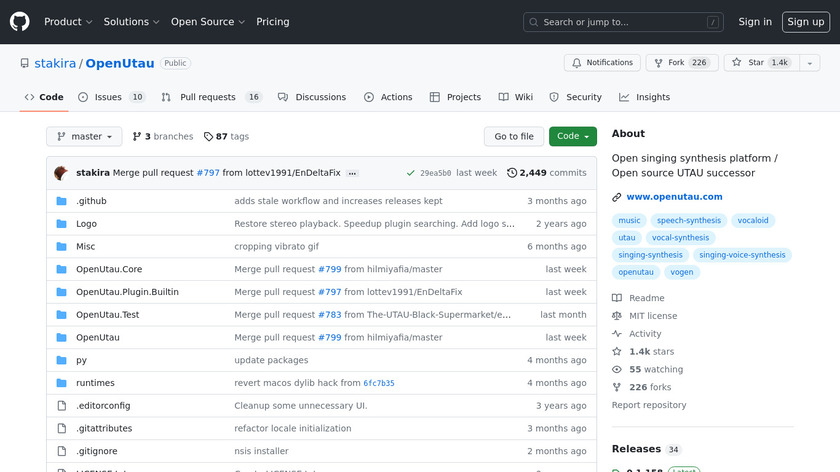Screen dimensions: 840x472
Task: Click the Go to file button
Action: (x=514, y=136)
